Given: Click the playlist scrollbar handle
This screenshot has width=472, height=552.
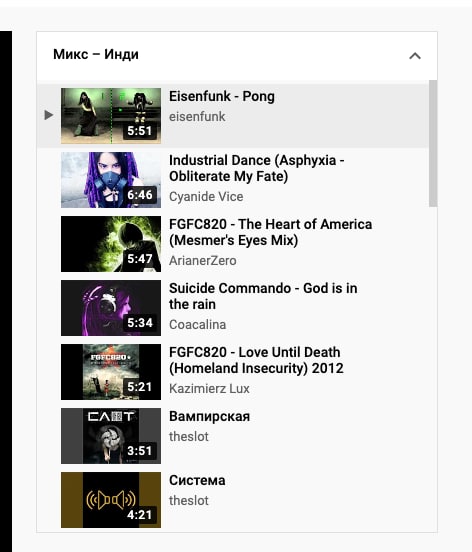Looking at the screenshot, I should [433, 144].
